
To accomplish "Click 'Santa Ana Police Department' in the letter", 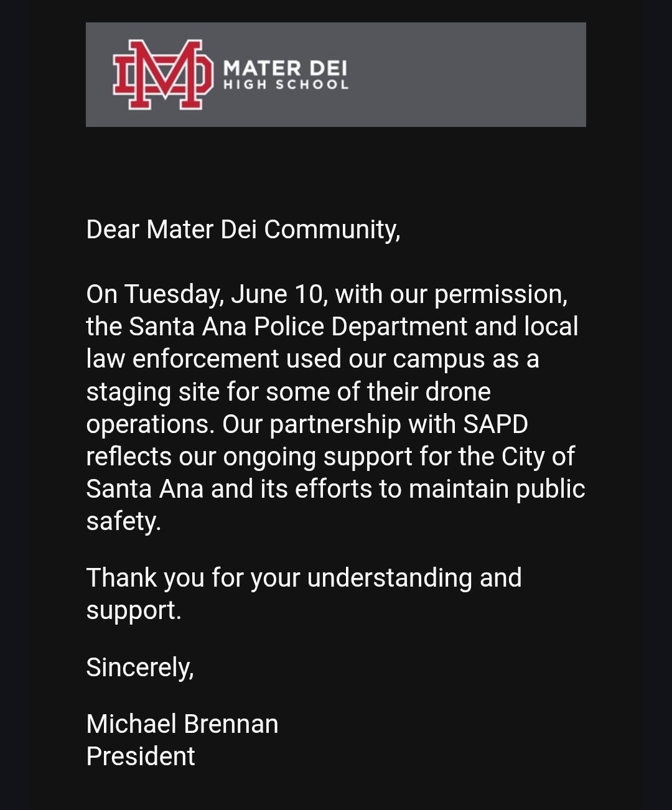I will pyautogui.click(x=299, y=327).
